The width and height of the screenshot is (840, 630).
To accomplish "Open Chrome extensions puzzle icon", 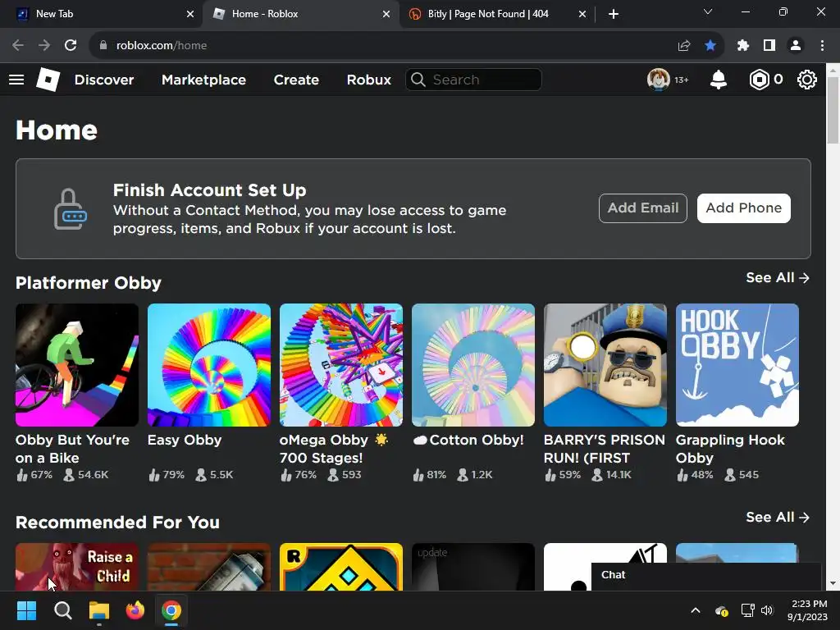I will click(742, 46).
